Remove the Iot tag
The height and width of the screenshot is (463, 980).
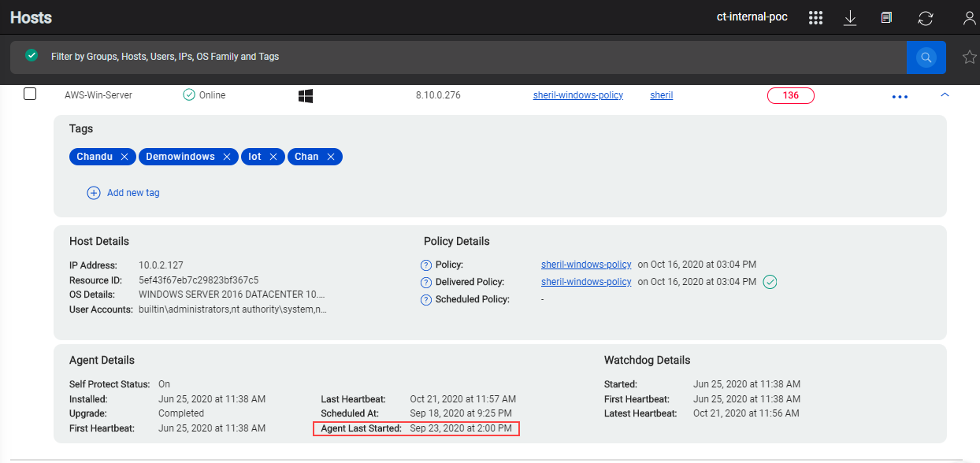[x=273, y=157]
